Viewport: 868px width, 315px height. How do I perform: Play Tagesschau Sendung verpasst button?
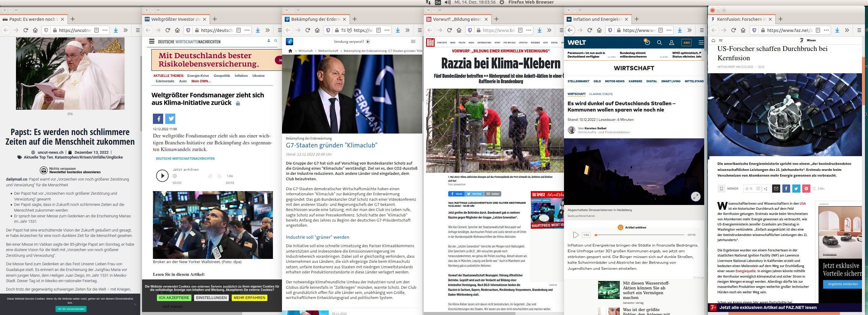click(x=368, y=42)
